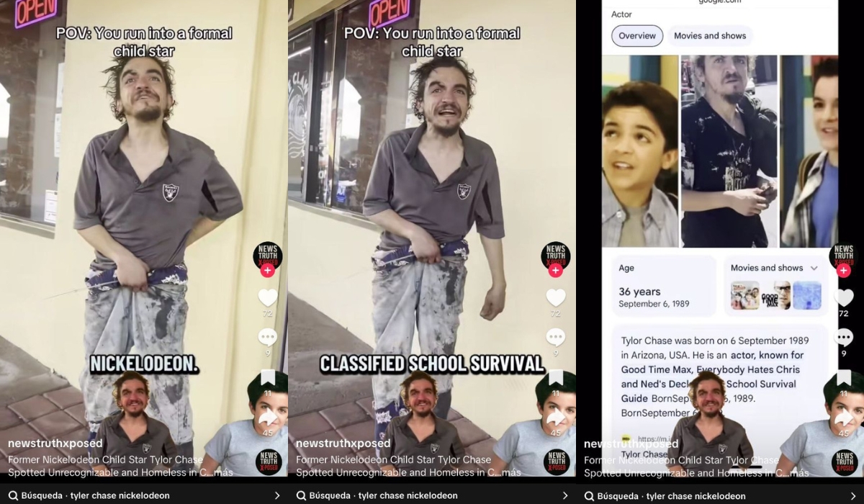Bookmark the "CLASSIFIED SCHOOL SURVIVAL" captioned video
The width and height of the screenshot is (864, 504).
tap(556, 378)
